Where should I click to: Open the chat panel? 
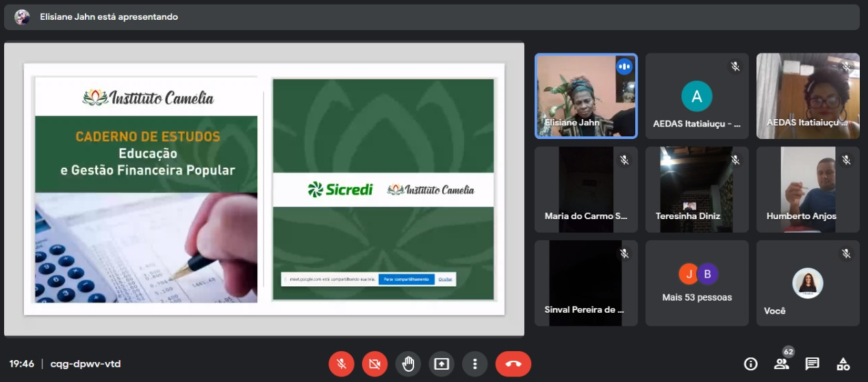pos(813,364)
